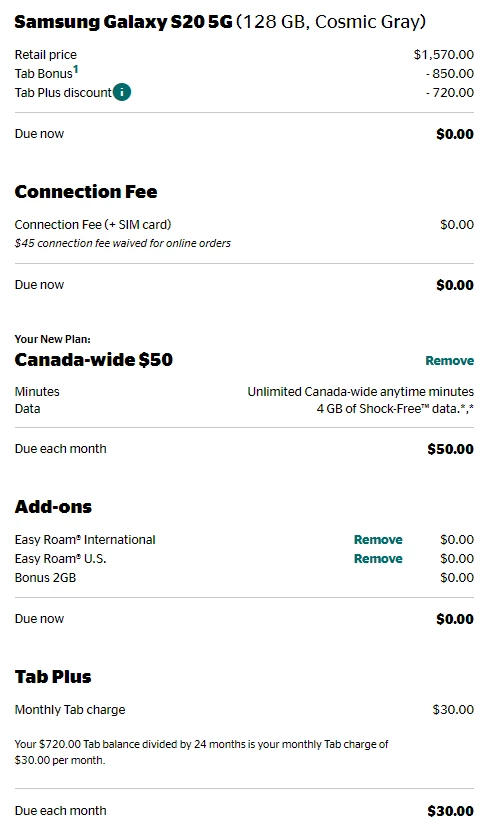Select the Connection Fee section heading
The height and width of the screenshot is (834, 490).
[x=86, y=191]
